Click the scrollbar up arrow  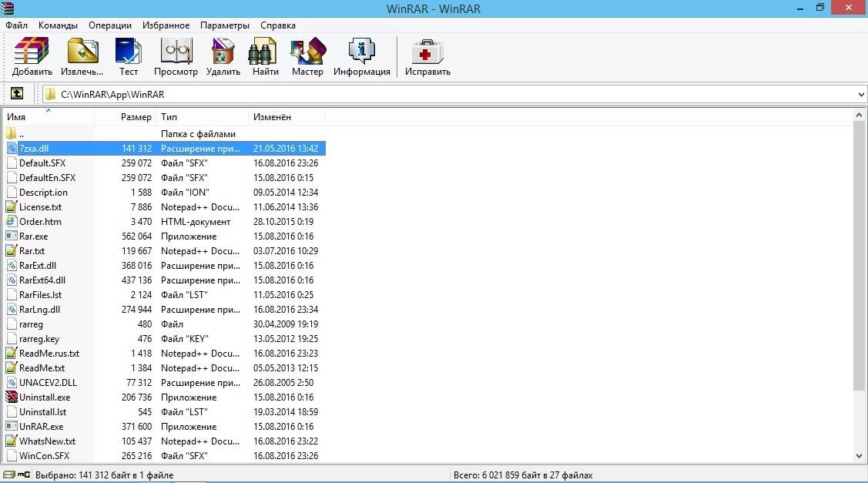(x=860, y=116)
